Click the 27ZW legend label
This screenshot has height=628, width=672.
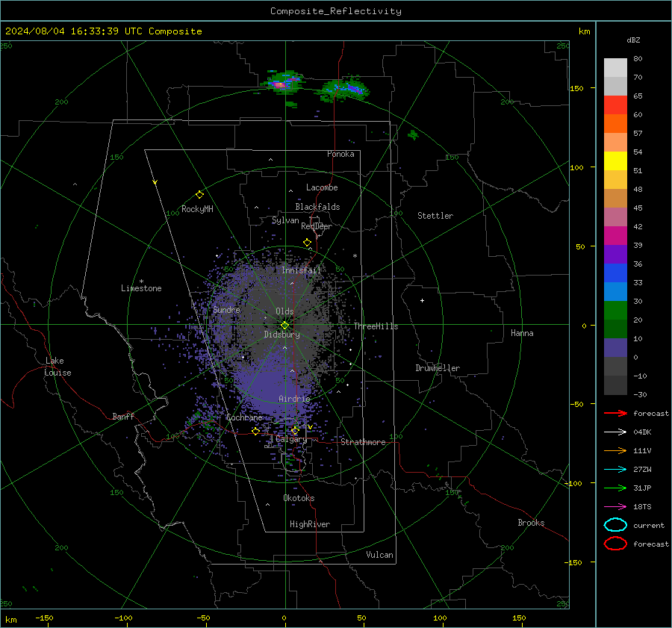tap(642, 470)
